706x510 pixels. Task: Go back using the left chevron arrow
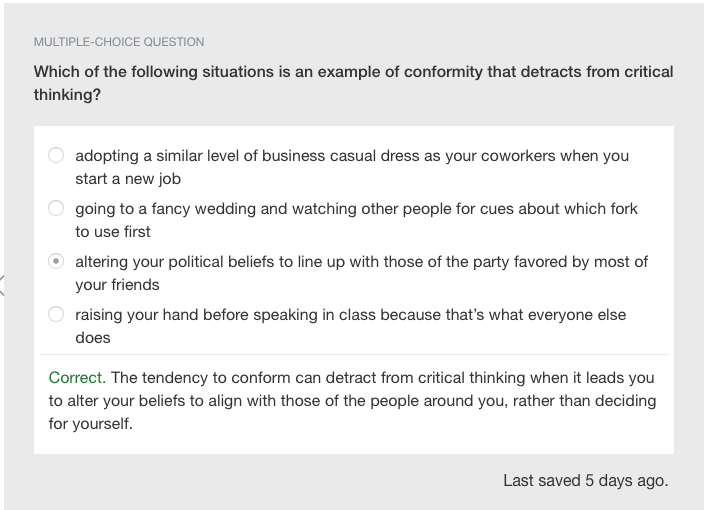[x=2, y=285]
